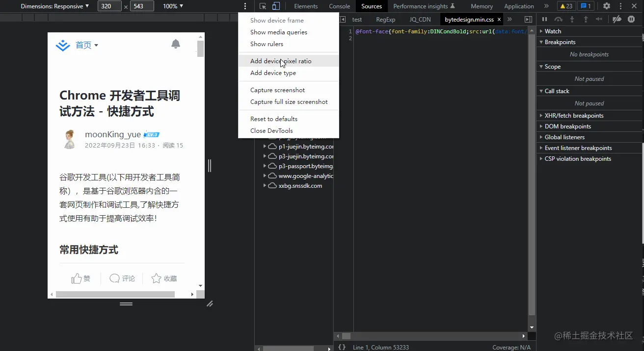Expand the p3-passport.byteimg tree node
644x351 pixels.
click(265, 166)
